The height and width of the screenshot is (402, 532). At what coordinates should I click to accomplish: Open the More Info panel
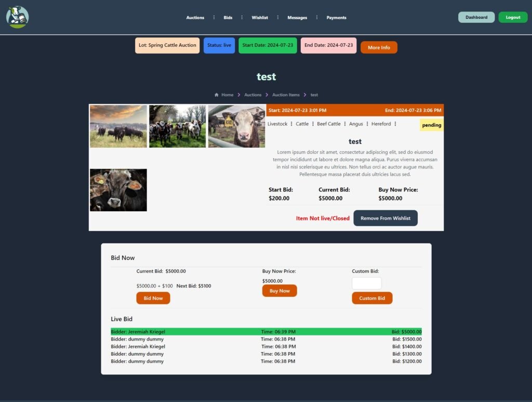[x=379, y=47]
